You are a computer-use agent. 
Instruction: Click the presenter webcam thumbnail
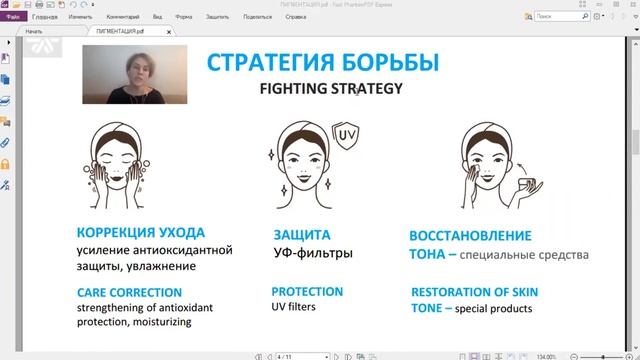pos(135,74)
